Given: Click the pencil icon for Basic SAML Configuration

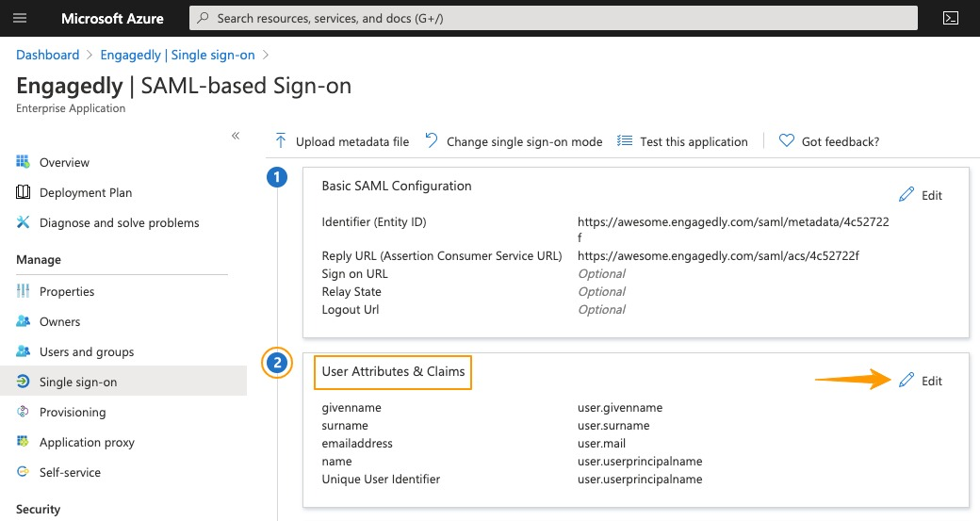Looking at the screenshot, I should point(906,194).
